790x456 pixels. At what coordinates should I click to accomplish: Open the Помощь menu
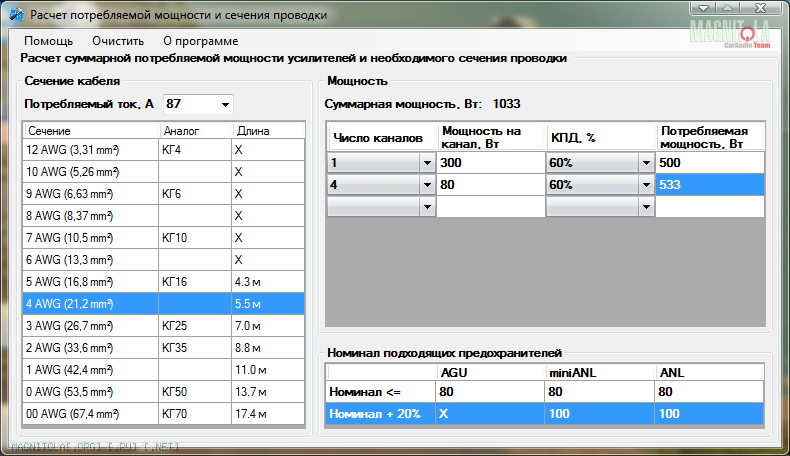48,41
